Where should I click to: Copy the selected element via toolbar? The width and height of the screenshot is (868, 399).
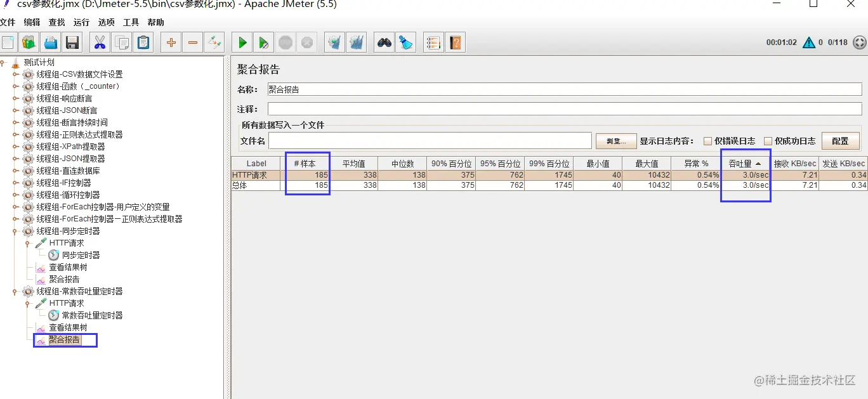click(122, 43)
